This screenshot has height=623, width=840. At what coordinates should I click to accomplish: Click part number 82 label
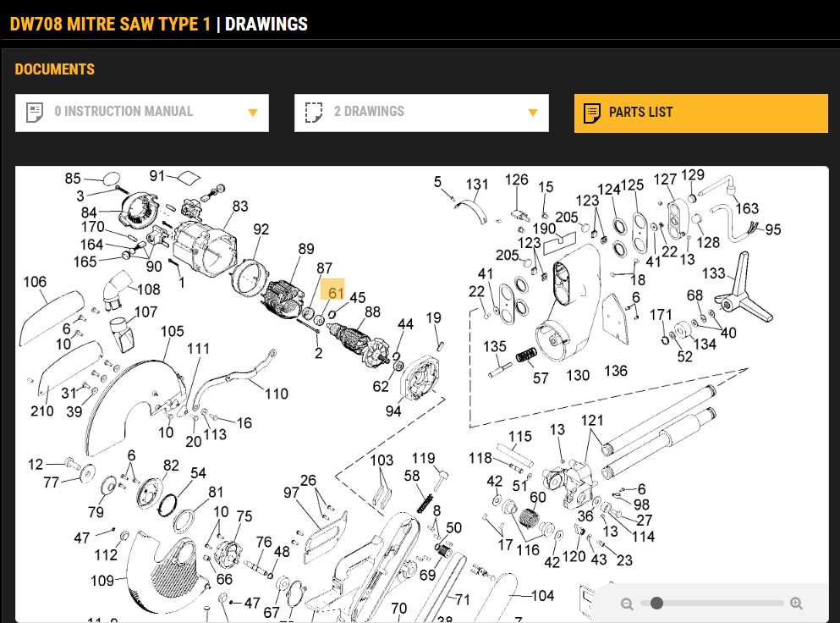click(x=171, y=466)
